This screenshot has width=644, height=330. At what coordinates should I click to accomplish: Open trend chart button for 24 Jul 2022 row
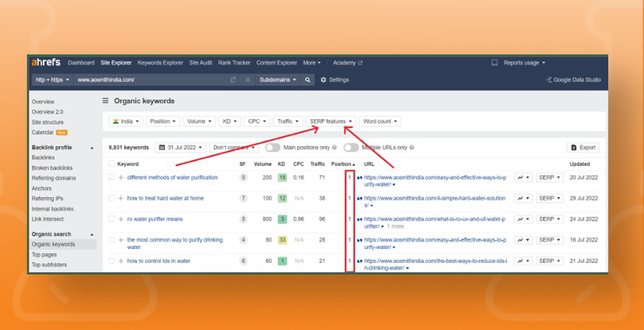tap(523, 219)
